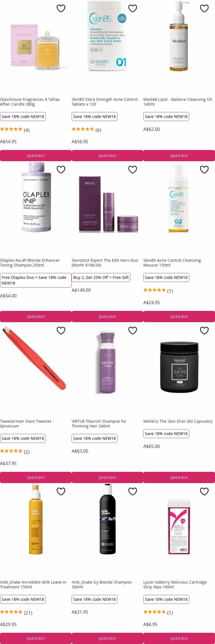Click Buy 2, Get 25% Off offer badge

pyautogui.click(x=101, y=278)
